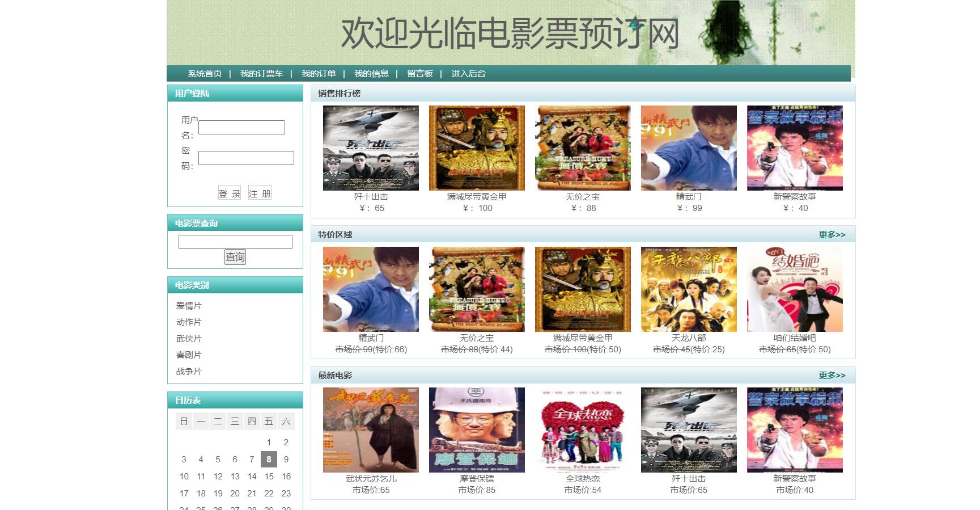Open 精武门 poster in 特价区域
Viewport: 980px width, 510px height.
(x=371, y=289)
